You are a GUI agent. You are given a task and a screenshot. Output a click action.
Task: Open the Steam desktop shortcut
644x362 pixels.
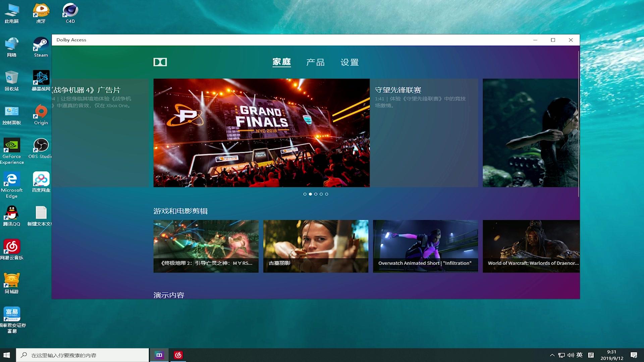pos(41,47)
